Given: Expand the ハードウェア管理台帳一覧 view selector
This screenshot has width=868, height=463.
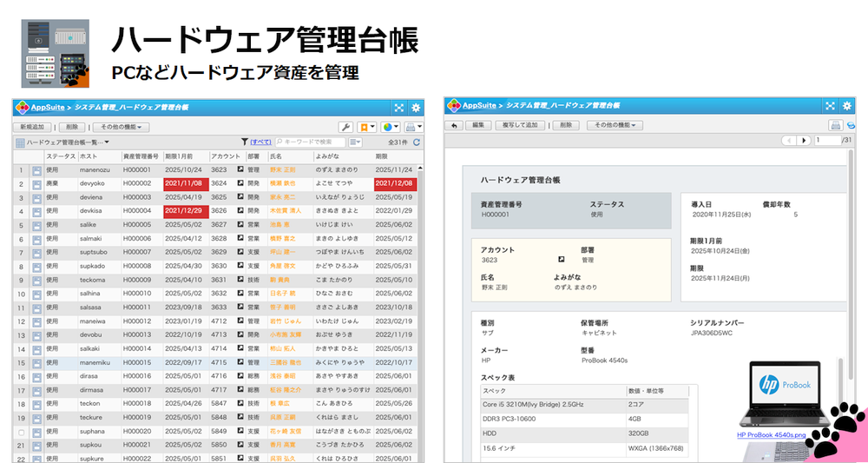Looking at the screenshot, I should (x=64, y=142).
